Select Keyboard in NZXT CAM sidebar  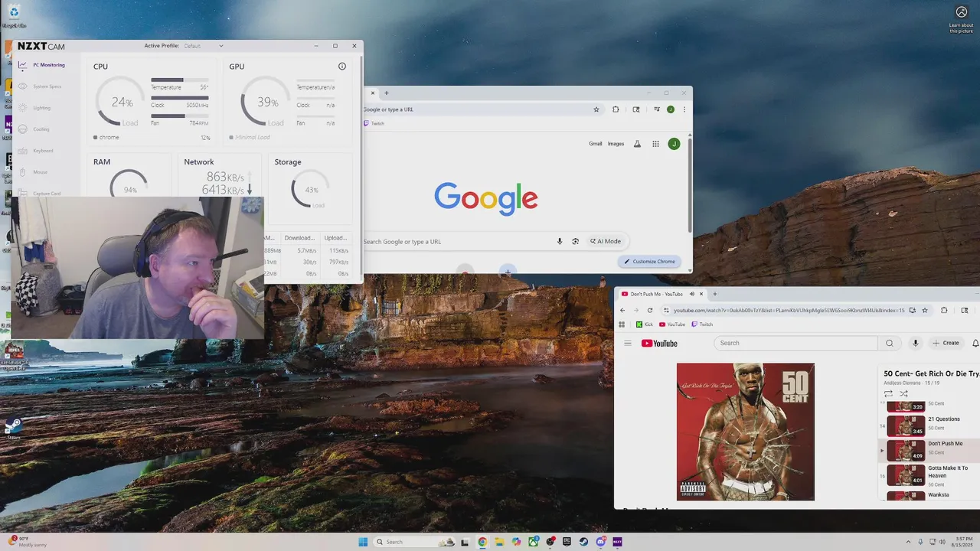(37, 151)
